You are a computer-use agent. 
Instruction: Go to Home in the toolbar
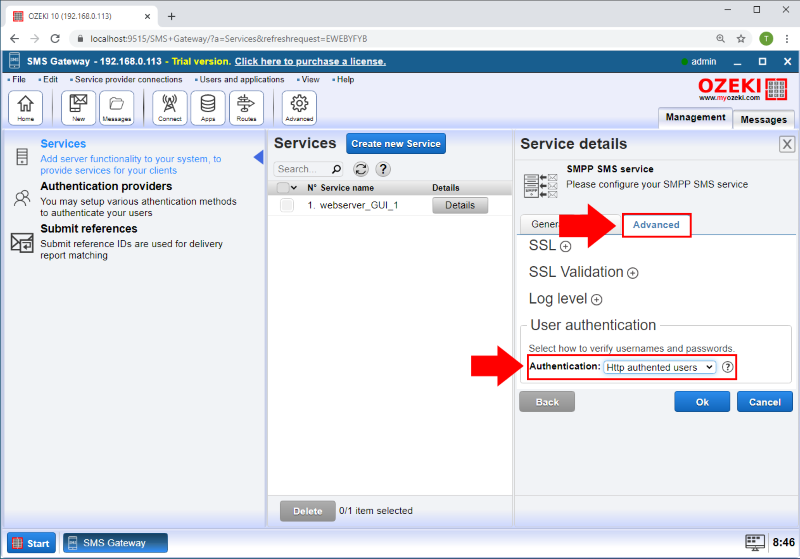pos(26,108)
